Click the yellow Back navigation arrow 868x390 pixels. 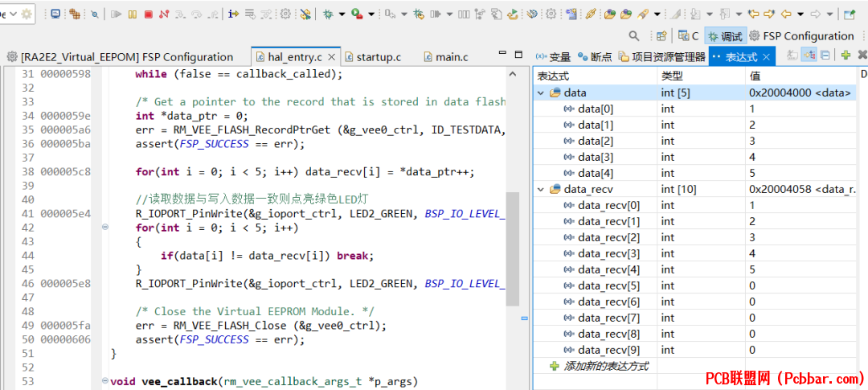point(785,14)
